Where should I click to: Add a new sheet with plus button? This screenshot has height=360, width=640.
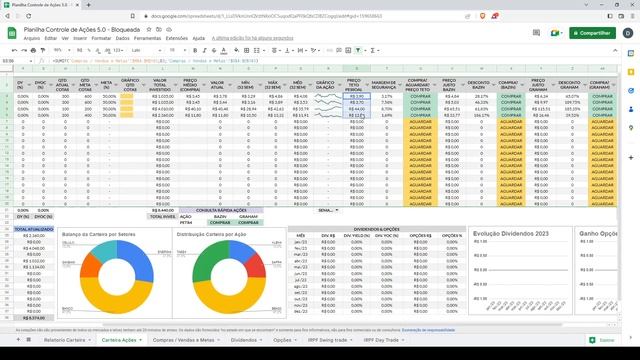click(18, 340)
